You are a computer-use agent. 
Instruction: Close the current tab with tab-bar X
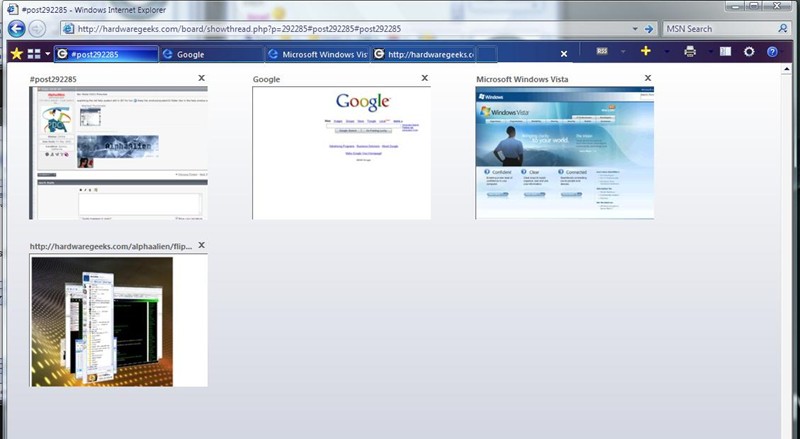point(564,54)
